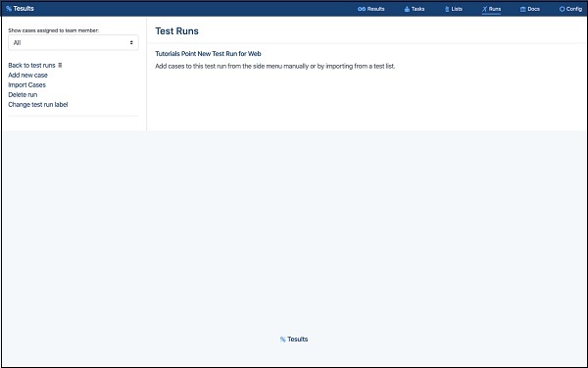Viewport: 588px width, 368px height.
Task: Open the Results tab
Action: tap(370, 9)
